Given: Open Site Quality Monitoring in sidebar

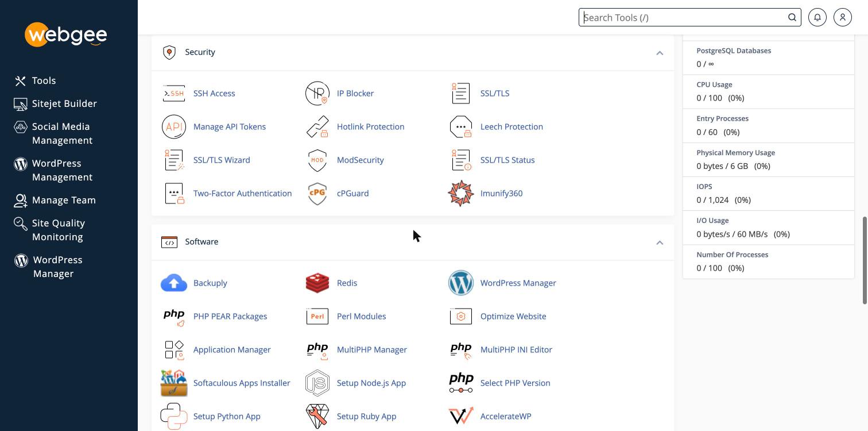Looking at the screenshot, I should click(49, 230).
